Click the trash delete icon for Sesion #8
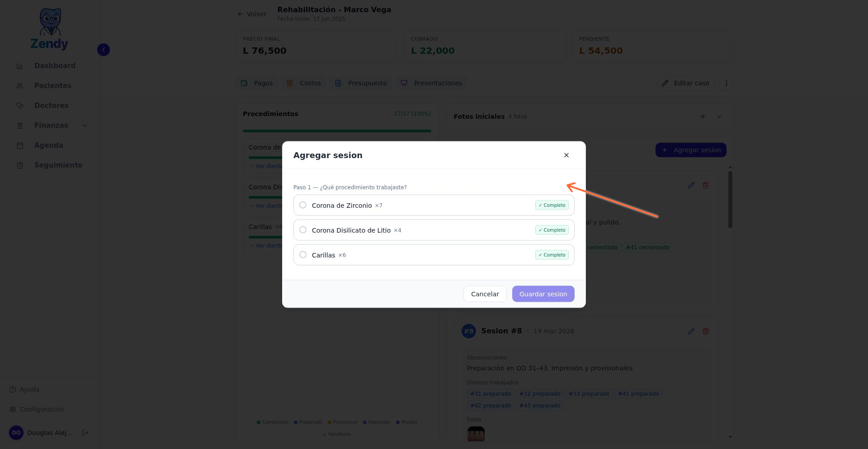 pyautogui.click(x=705, y=331)
